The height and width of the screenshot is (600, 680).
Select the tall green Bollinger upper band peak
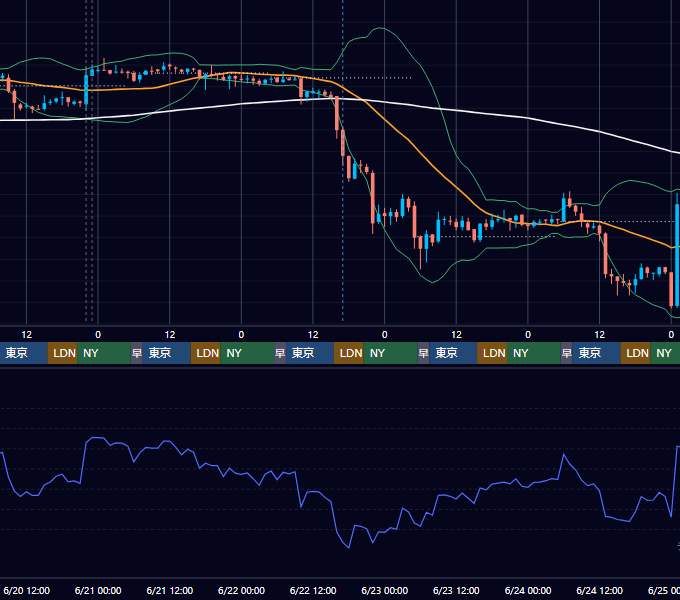click(x=380, y=28)
